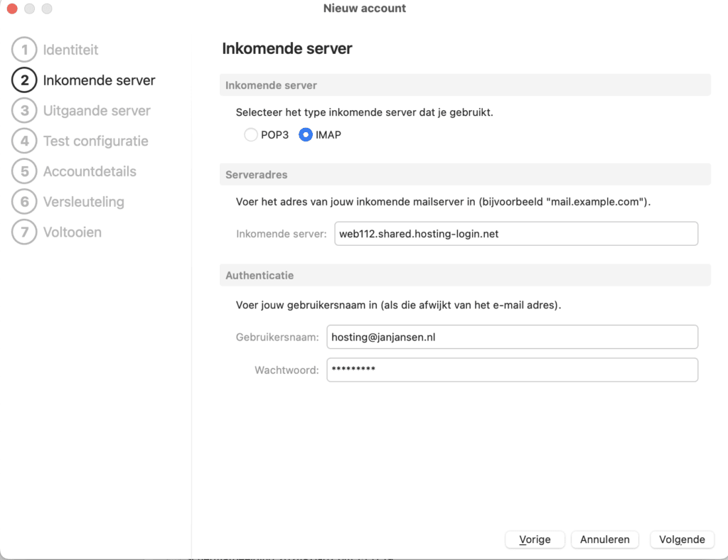This screenshot has width=728, height=560.
Task: Focus the Gebruikersnaam text field
Action: [512, 338]
